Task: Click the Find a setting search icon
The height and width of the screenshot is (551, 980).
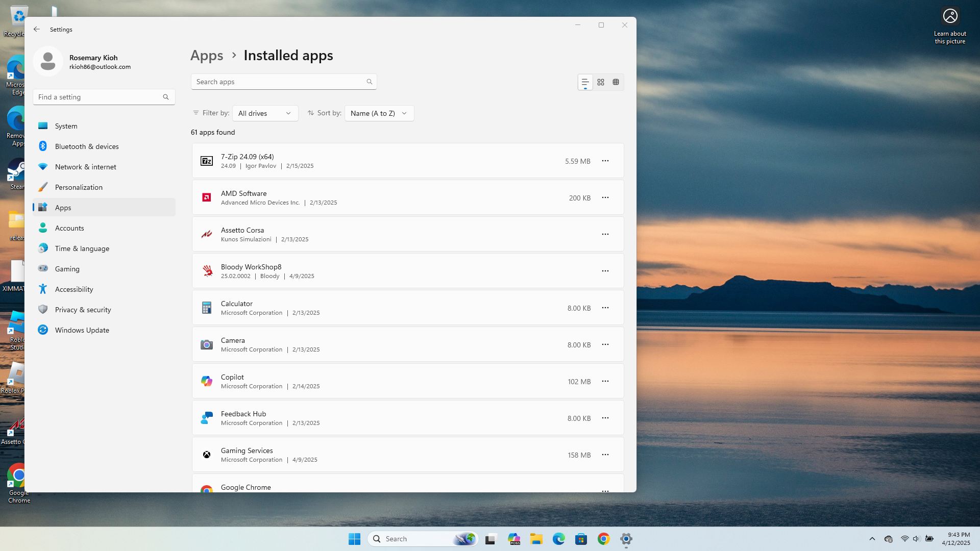Action: click(166, 97)
